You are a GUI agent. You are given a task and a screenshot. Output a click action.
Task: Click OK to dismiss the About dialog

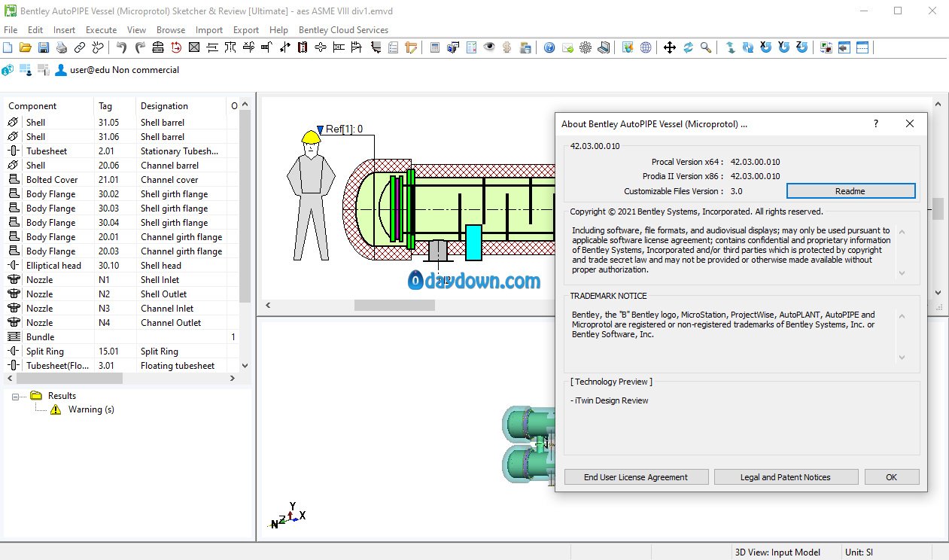coord(892,477)
